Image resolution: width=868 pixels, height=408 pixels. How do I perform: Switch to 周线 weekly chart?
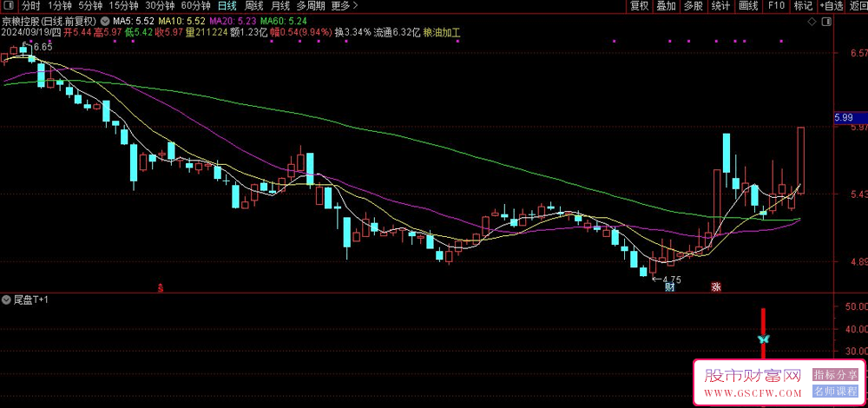[x=253, y=6]
